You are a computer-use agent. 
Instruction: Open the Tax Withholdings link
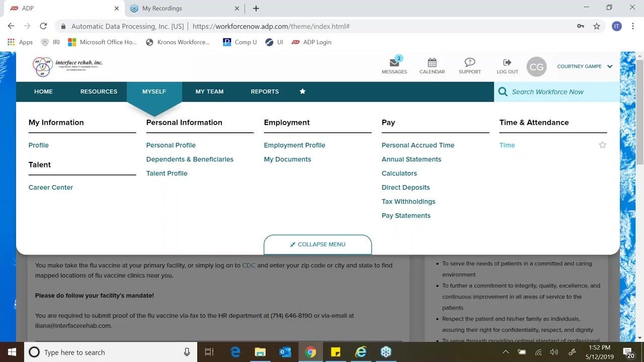409,201
